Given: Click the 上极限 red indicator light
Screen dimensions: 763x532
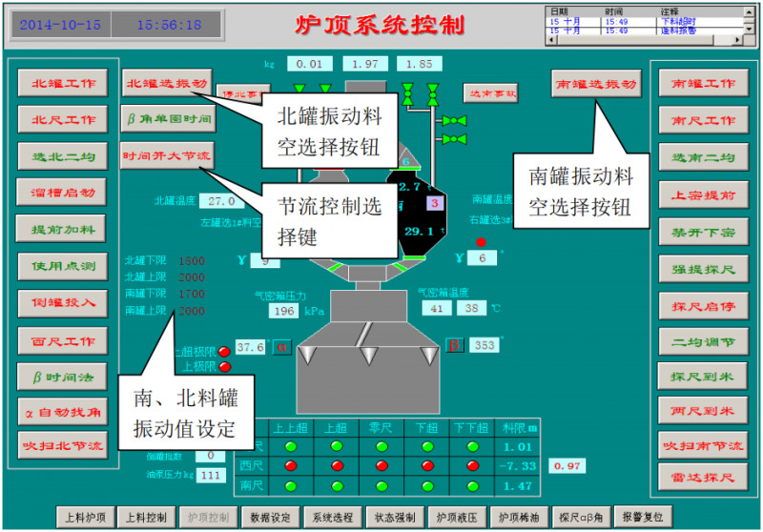Looking at the screenshot, I should pyautogui.click(x=225, y=366).
